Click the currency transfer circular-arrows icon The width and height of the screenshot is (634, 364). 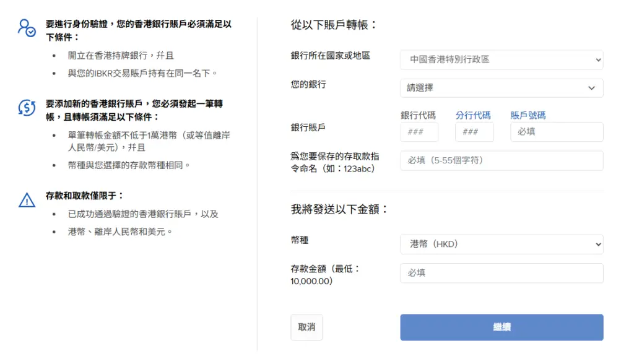point(27,107)
